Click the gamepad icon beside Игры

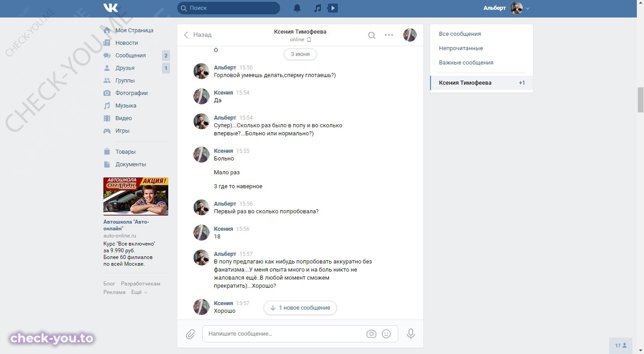point(107,131)
